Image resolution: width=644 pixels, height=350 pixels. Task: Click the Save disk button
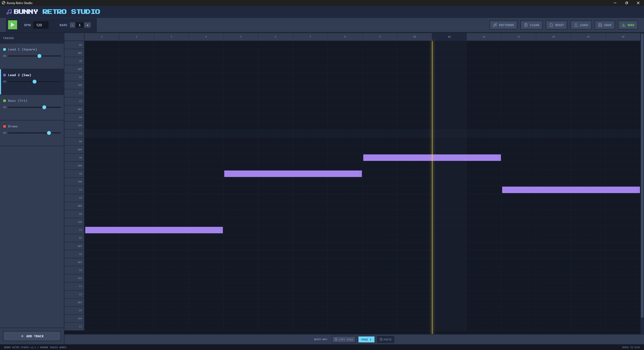(x=604, y=25)
